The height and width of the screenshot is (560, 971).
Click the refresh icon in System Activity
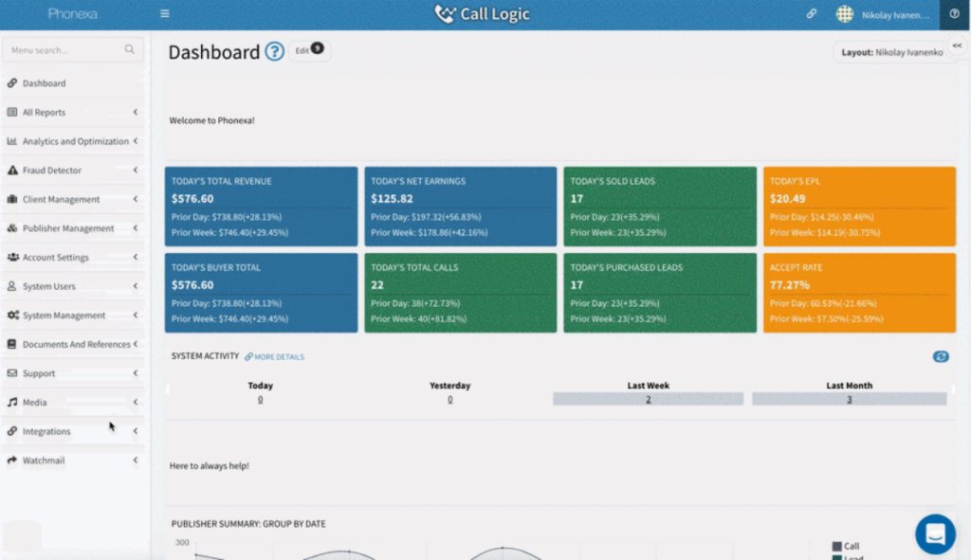pyautogui.click(x=941, y=357)
